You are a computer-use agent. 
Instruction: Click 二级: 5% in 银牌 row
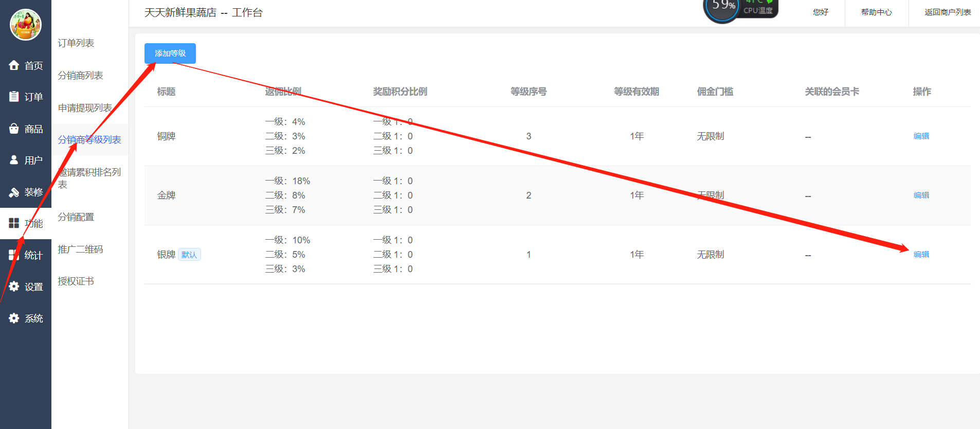point(285,255)
